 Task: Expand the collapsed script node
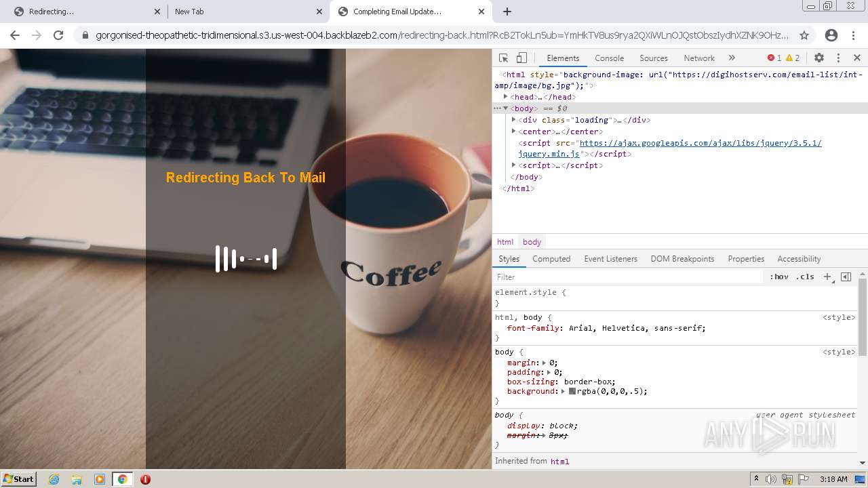[x=513, y=165]
